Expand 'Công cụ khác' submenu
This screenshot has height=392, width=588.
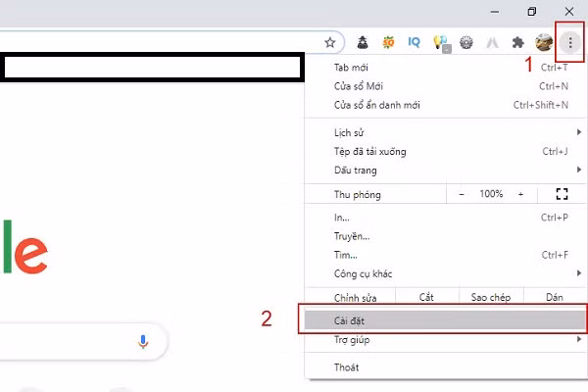coord(445,273)
